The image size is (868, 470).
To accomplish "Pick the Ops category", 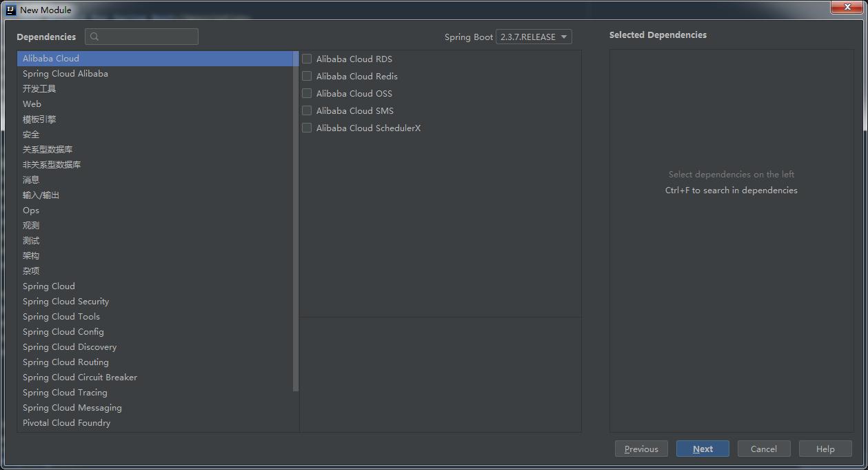I will point(155,210).
